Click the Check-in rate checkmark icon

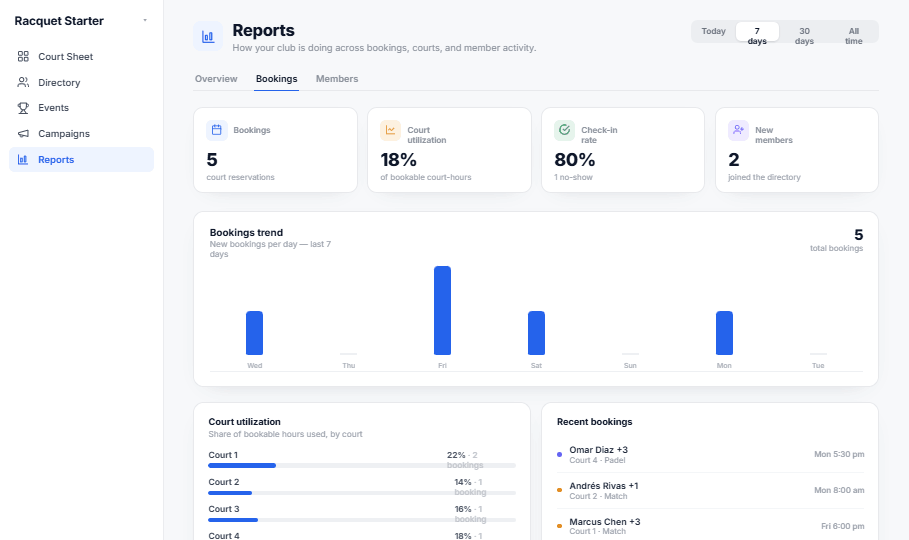(x=564, y=131)
